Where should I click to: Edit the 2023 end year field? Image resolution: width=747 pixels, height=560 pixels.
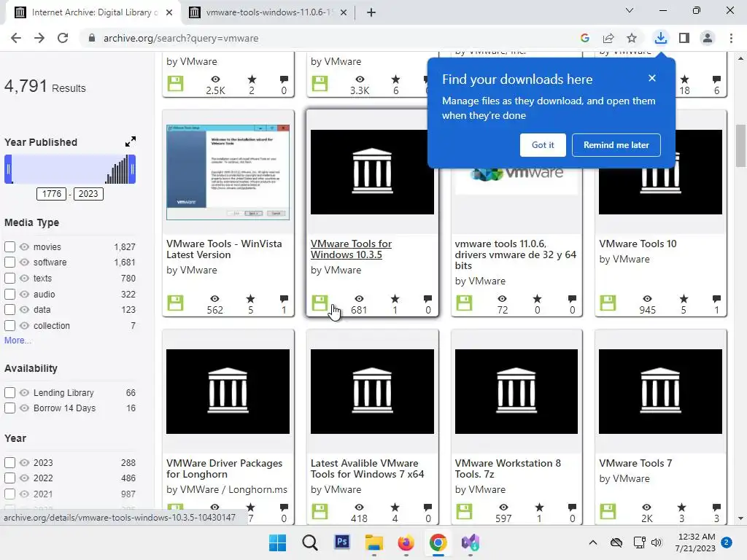[x=88, y=194]
